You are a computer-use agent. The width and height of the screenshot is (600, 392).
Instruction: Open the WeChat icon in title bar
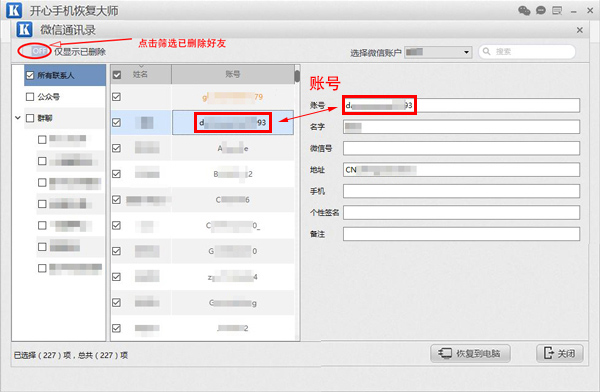(x=524, y=10)
